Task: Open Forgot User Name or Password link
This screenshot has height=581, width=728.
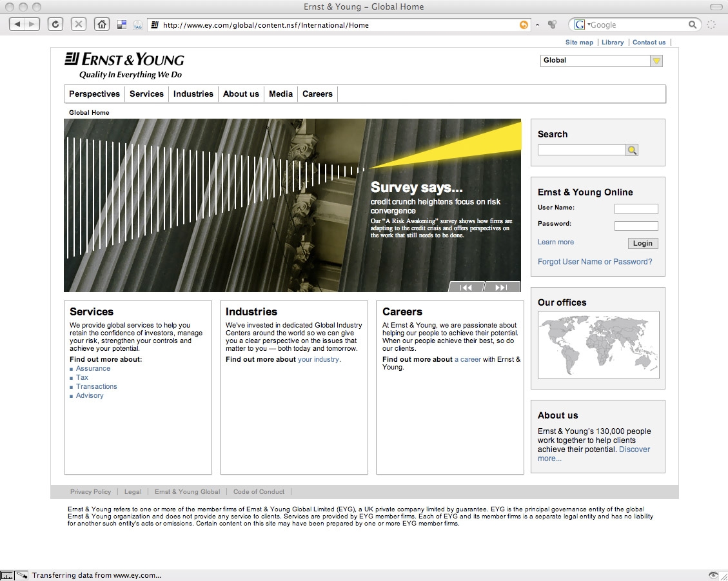Action: [595, 261]
